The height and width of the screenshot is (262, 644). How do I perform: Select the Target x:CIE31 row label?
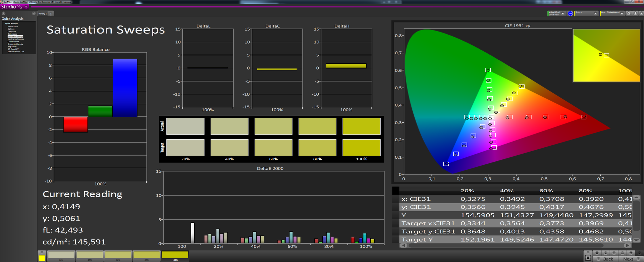(x=428, y=223)
